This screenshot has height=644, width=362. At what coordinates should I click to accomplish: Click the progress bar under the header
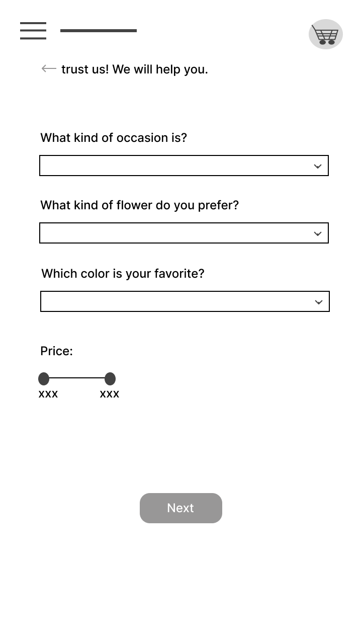coord(99,30)
